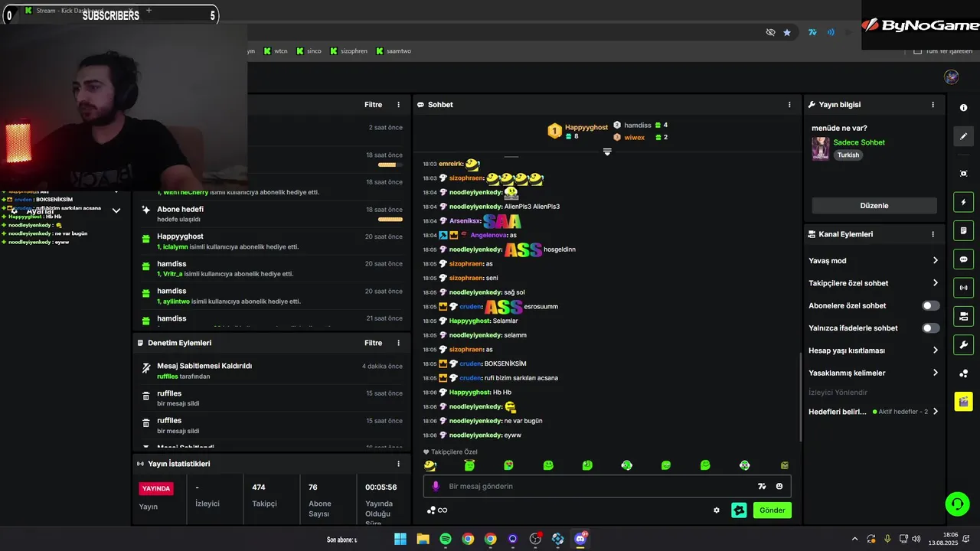This screenshot has height=551, width=980.
Task: Click the yellow clapperboard clips icon
Action: [963, 401]
